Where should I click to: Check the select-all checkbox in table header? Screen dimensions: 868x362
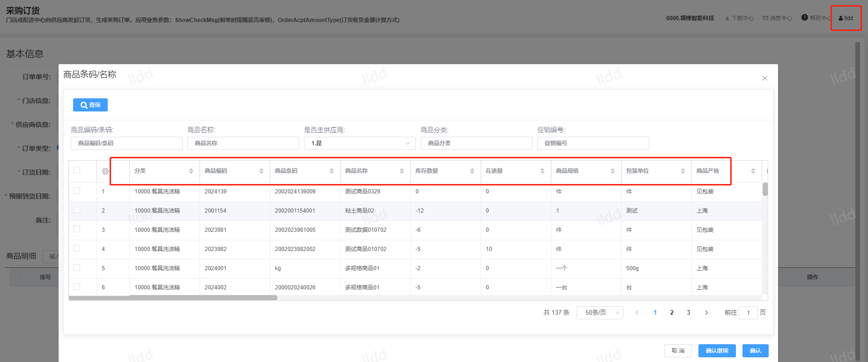coord(77,170)
